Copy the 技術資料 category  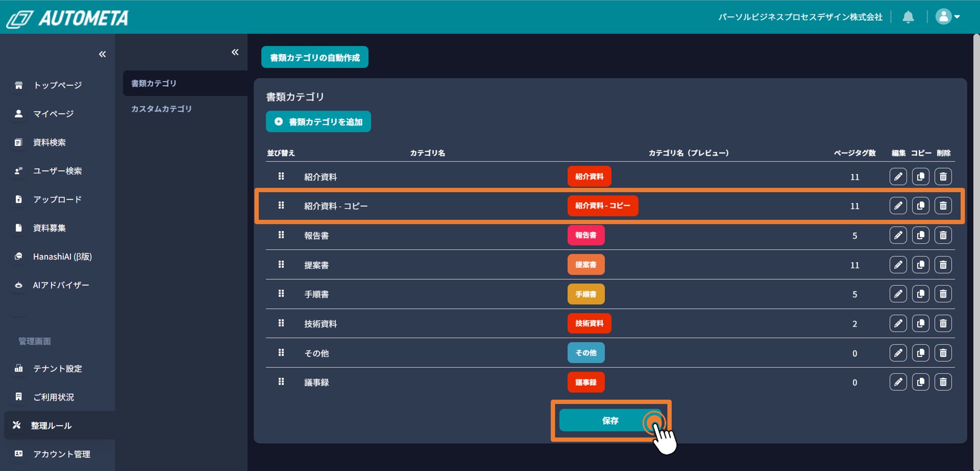(x=920, y=323)
